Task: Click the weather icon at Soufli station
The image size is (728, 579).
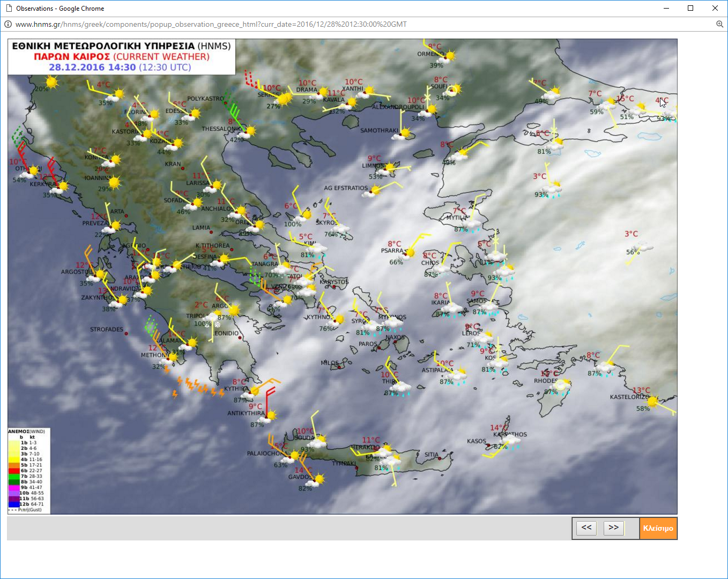Action: (452, 90)
